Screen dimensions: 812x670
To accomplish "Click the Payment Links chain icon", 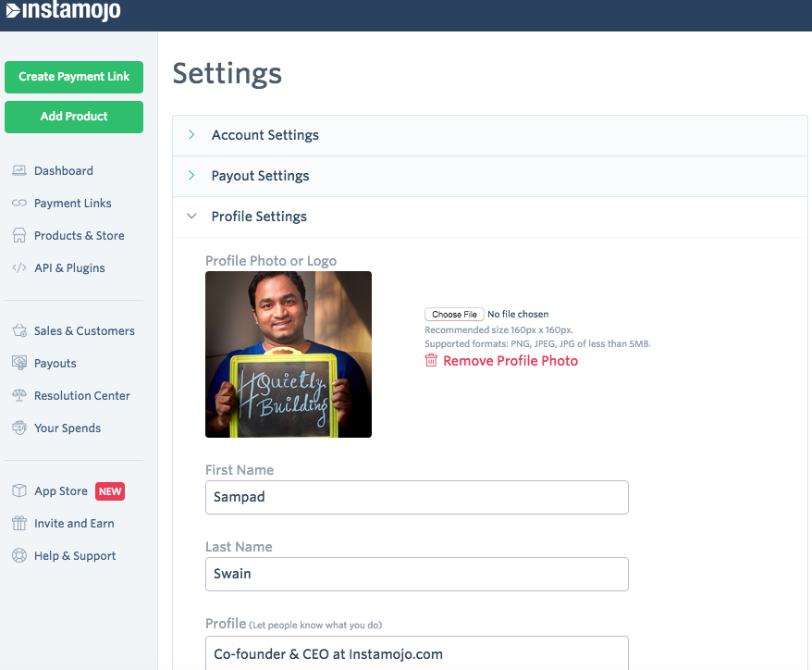I will (18, 204).
